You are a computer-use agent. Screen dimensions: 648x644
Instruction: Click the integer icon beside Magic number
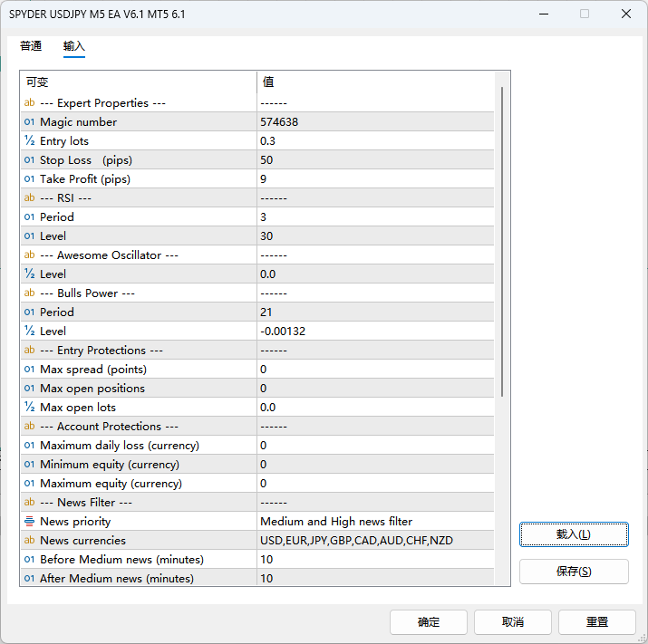[29, 122]
